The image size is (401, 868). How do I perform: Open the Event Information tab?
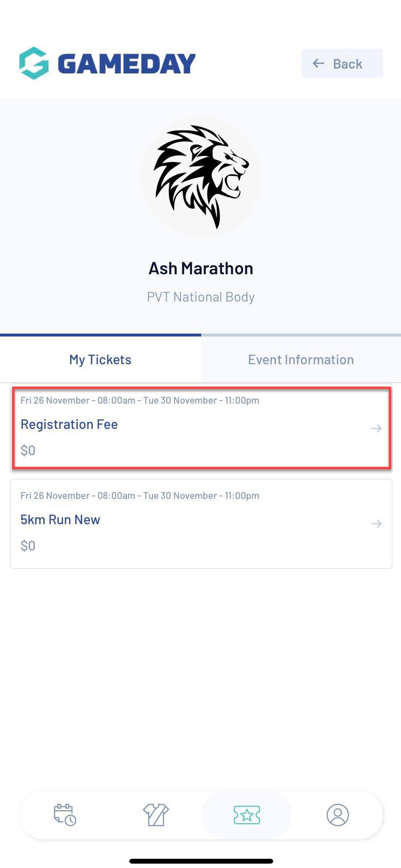301,360
